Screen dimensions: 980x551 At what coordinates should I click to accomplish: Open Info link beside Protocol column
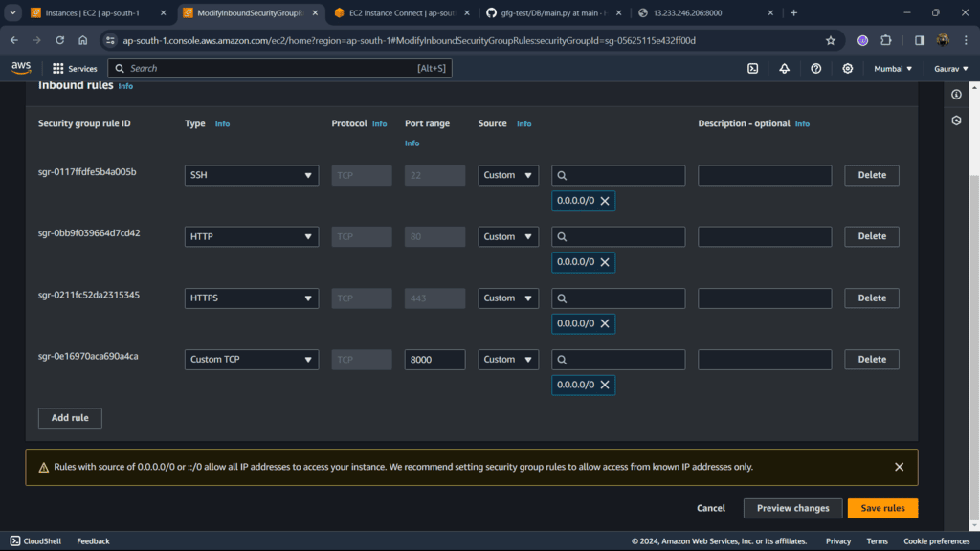(x=379, y=123)
